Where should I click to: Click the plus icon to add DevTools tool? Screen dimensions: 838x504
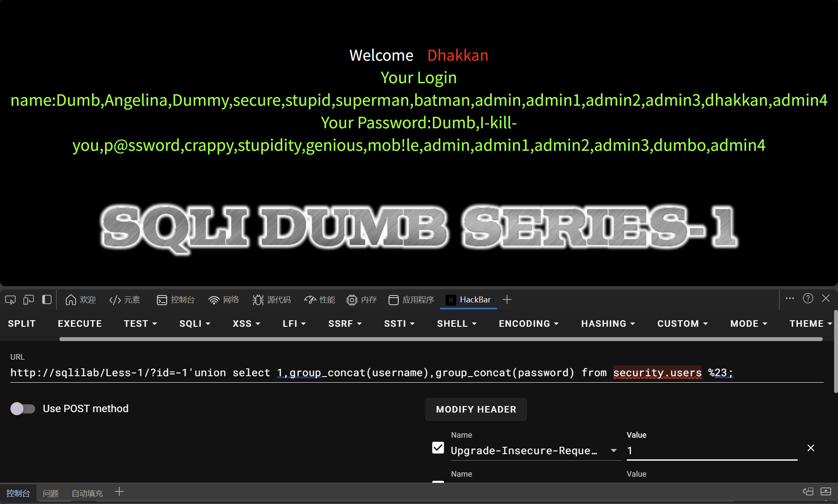(x=507, y=299)
